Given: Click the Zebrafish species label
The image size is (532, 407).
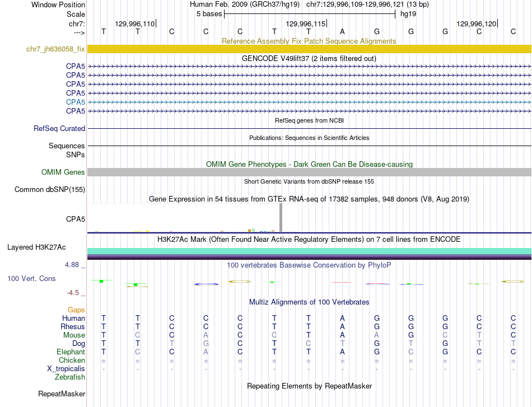Looking at the screenshot, I should click(70, 377).
